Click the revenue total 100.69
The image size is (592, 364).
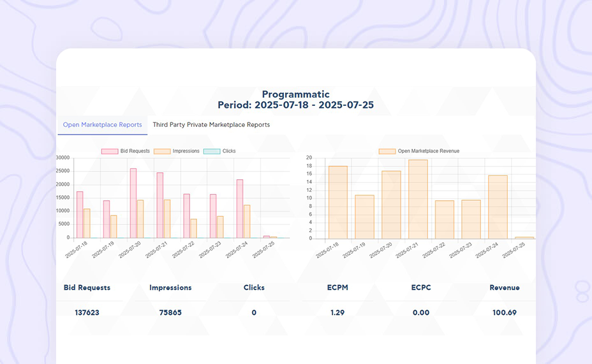505,312
